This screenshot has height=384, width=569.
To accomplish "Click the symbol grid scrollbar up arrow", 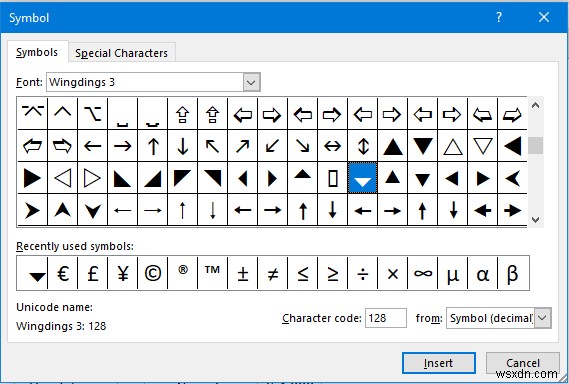I will [x=535, y=106].
